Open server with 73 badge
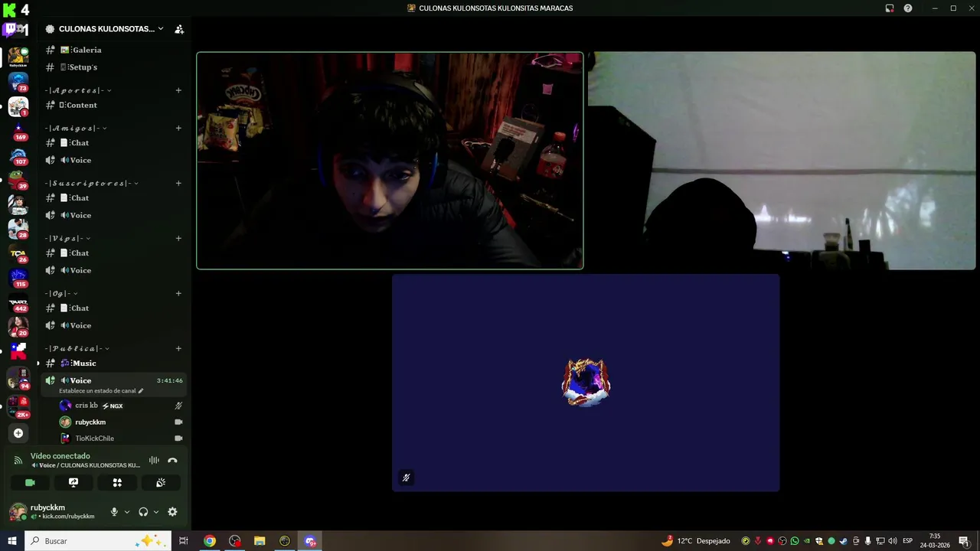Viewport: 980px width, 551px height. [x=18, y=81]
